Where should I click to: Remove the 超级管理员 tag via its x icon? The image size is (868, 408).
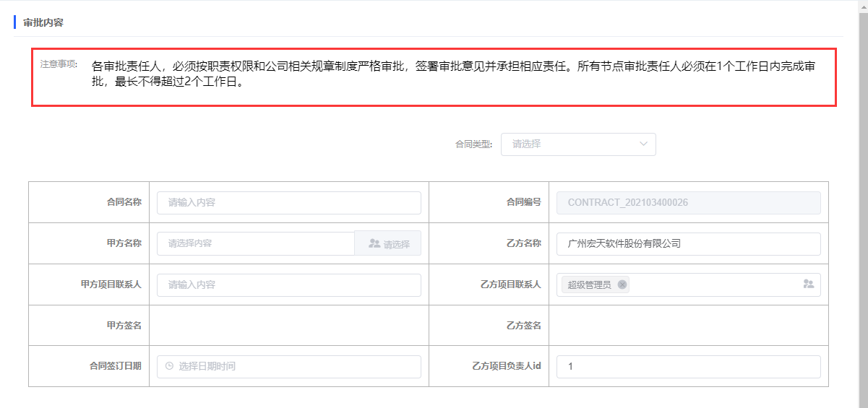[x=622, y=285]
